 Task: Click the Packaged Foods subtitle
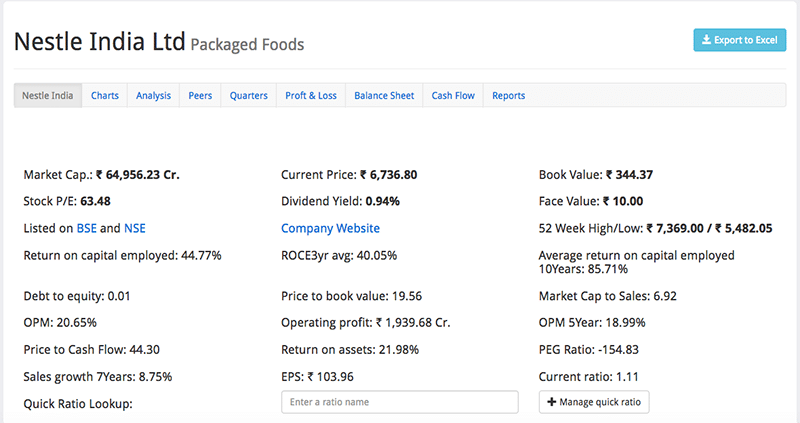tap(247, 44)
